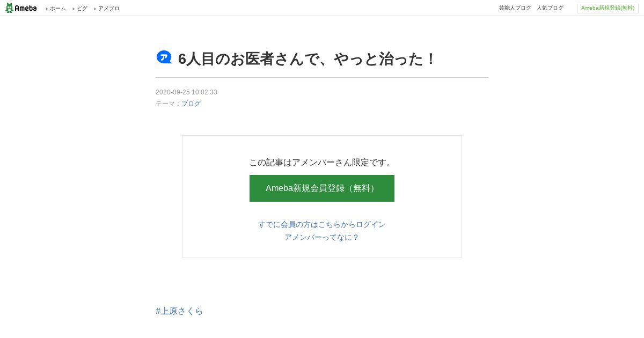Image resolution: width=644 pixels, height=338 pixels.
Task: Click the small arrow before ホーム
Action: pyautogui.click(x=47, y=9)
